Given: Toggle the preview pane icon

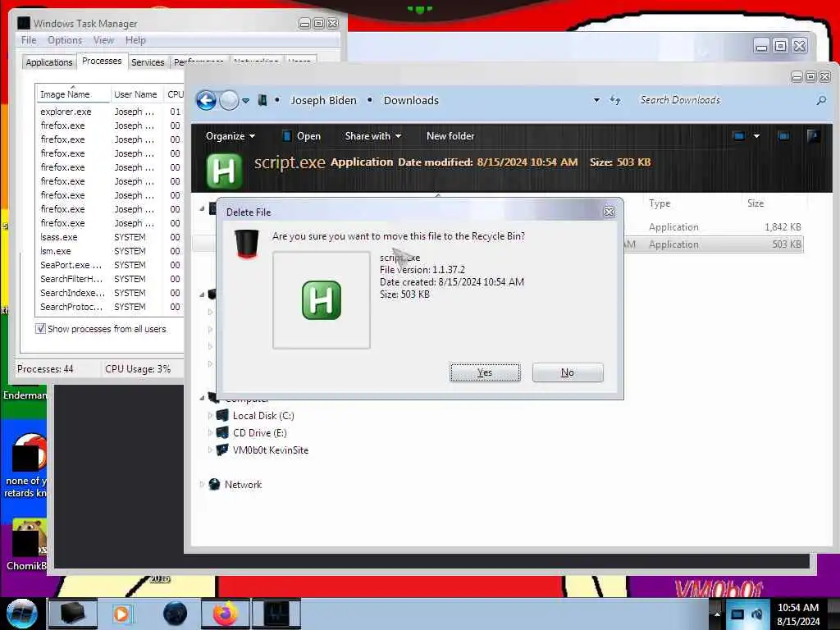Looking at the screenshot, I should [783, 136].
